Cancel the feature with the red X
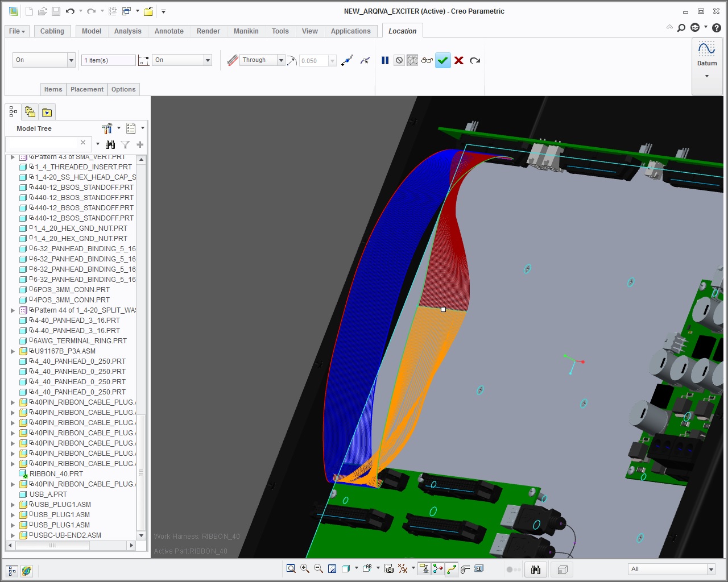Screen dimensions: 728x582 tap(459, 60)
